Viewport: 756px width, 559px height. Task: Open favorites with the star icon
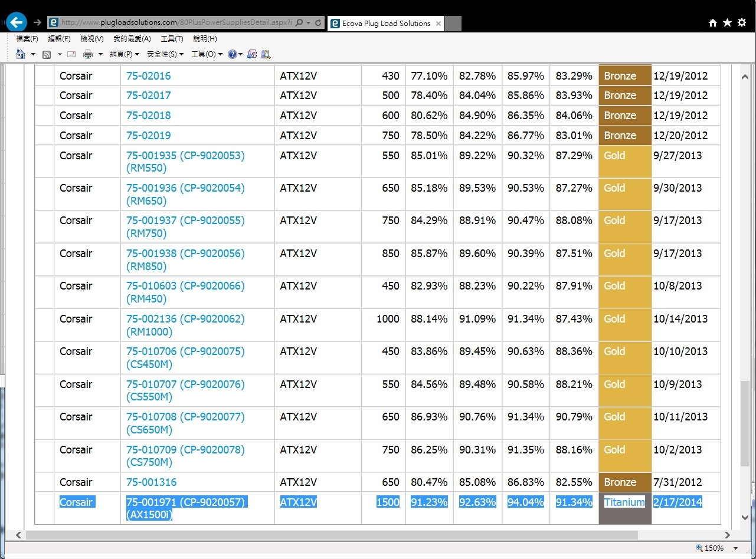click(727, 22)
